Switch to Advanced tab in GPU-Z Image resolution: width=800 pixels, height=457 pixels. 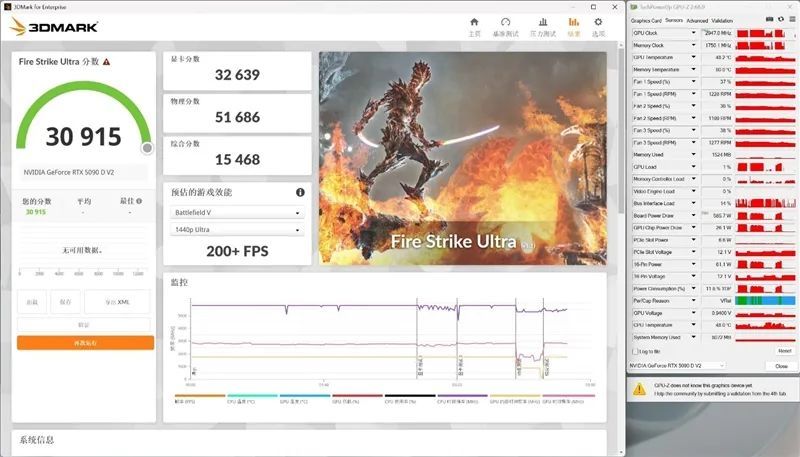click(x=697, y=21)
